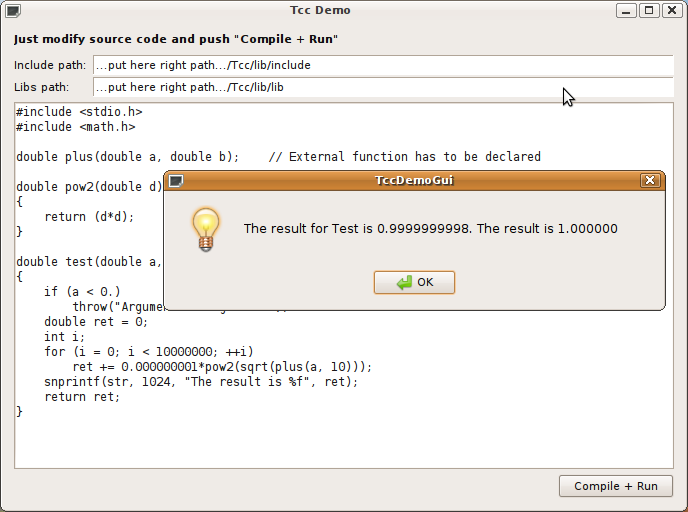This screenshot has width=688, height=512.
Task: Close the Tcc Demo main window
Action: point(671,11)
